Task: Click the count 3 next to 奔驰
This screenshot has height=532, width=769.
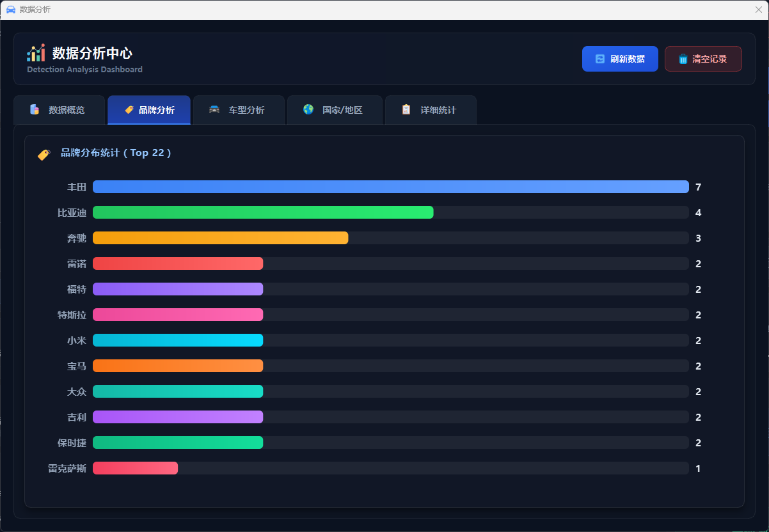Action: [699, 238]
